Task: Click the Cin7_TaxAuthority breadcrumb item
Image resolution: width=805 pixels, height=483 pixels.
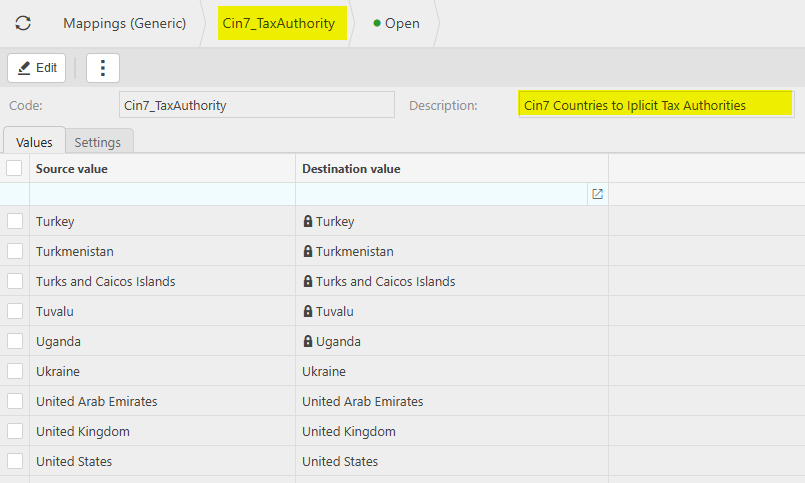Action: pyautogui.click(x=279, y=23)
